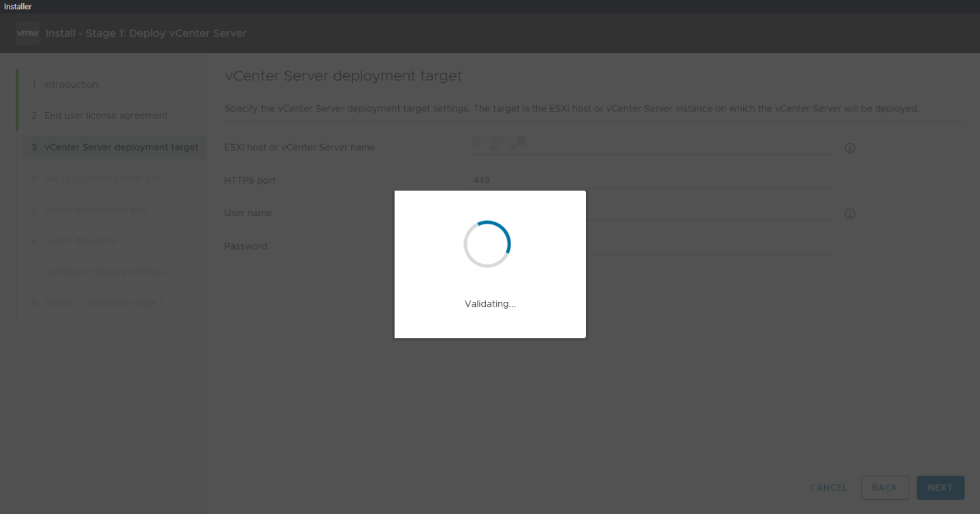The width and height of the screenshot is (980, 514).
Task: Click info icon beside ESXi host name field
Action: tap(849, 148)
